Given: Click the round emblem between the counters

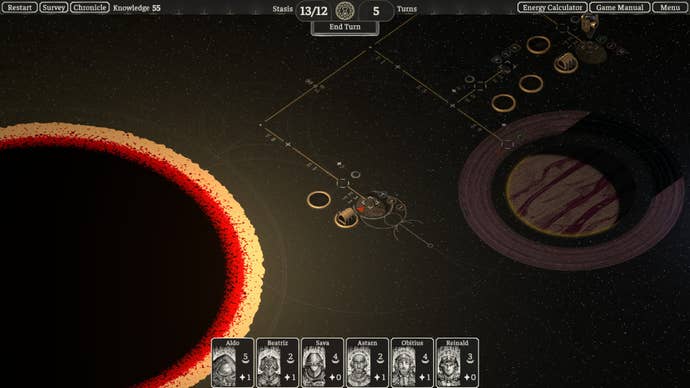Looking at the screenshot, I should click(345, 11).
